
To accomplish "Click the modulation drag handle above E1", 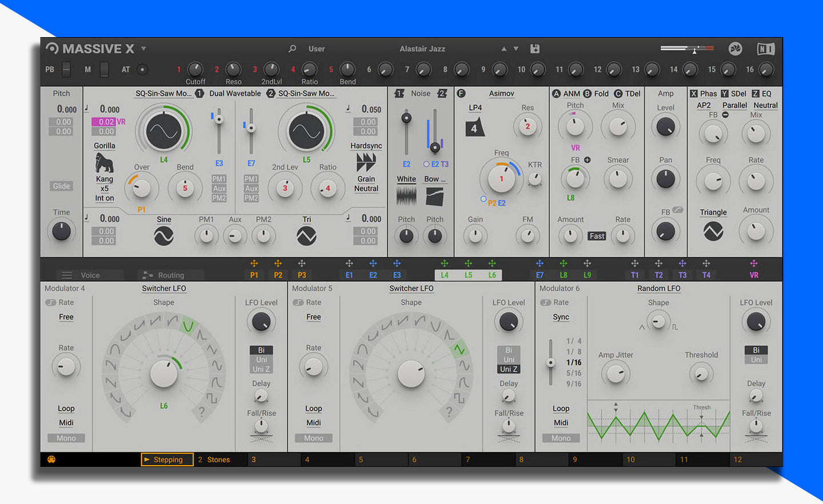I will tap(349, 263).
